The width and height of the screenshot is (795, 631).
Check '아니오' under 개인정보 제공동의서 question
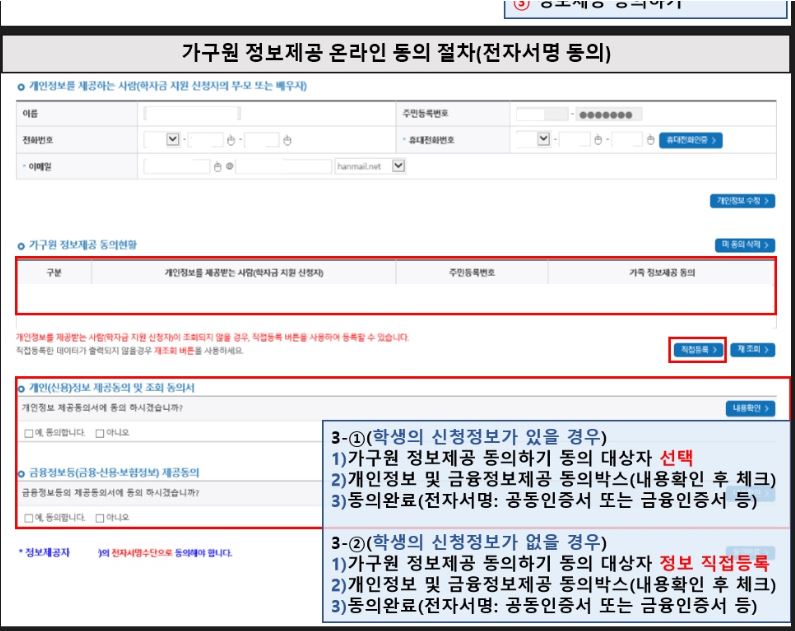[100, 433]
